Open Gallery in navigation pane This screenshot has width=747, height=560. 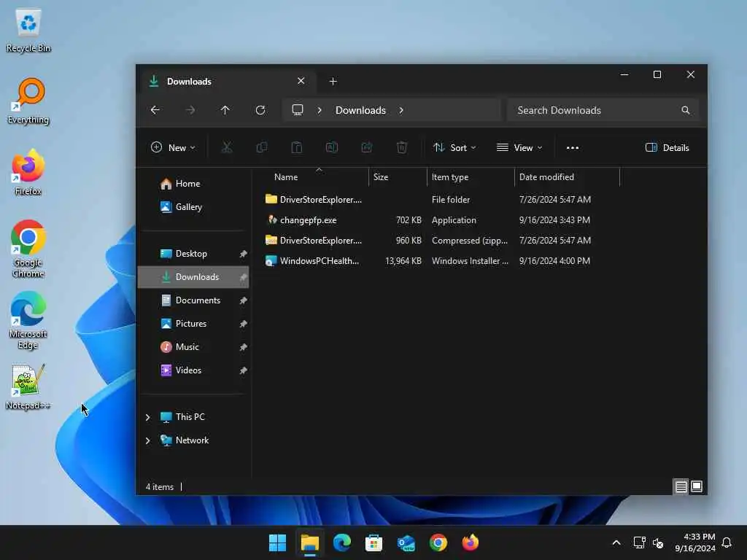[x=189, y=207]
